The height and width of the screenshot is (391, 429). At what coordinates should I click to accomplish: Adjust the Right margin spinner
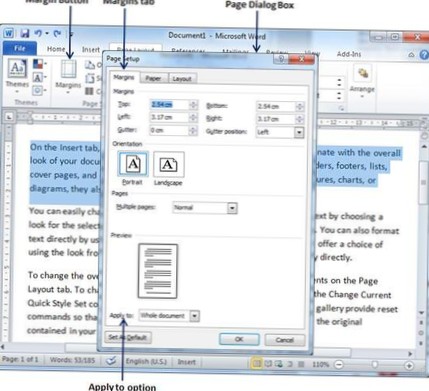point(299,119)
